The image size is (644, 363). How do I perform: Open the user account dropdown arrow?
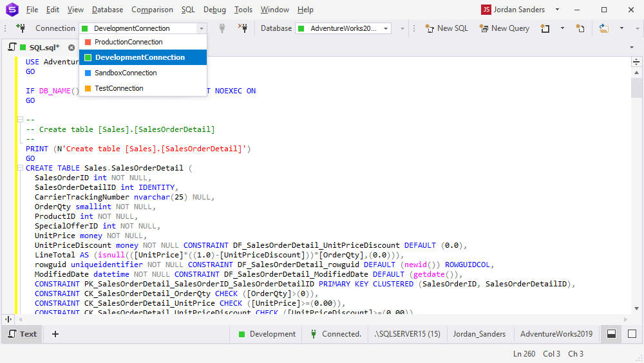click(557, 10)
